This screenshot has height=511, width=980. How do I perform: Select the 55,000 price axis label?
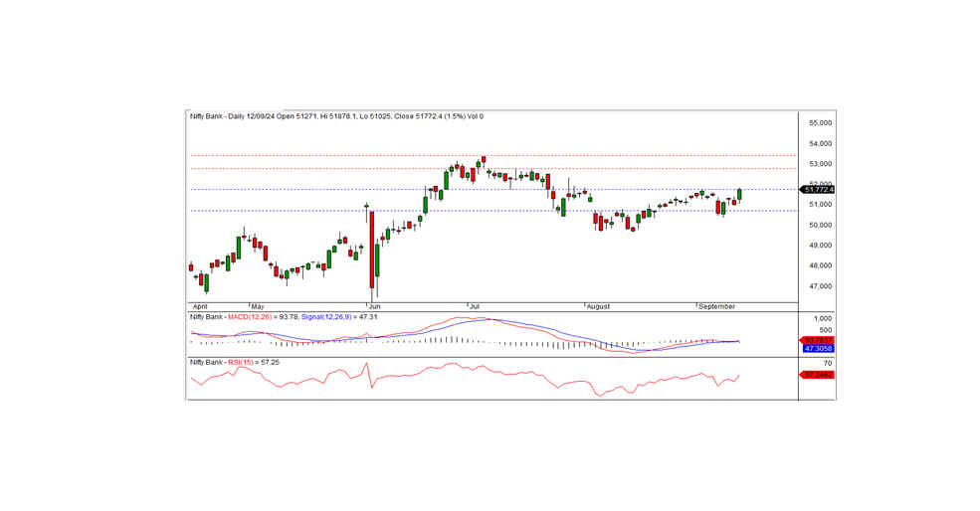click(x=820, y=123)
